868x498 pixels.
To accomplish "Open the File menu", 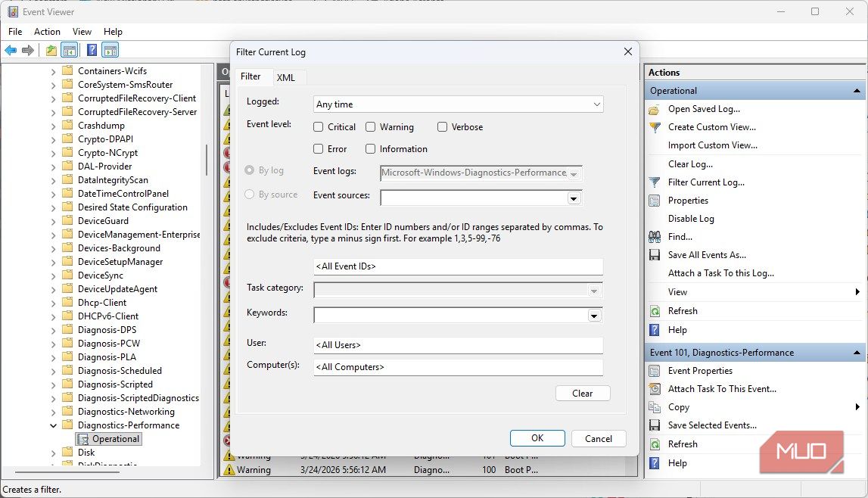I will (x=15, y=32).
